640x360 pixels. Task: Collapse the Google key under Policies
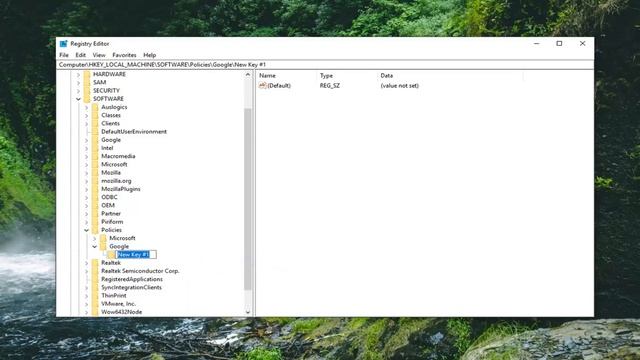coord(95,247)
